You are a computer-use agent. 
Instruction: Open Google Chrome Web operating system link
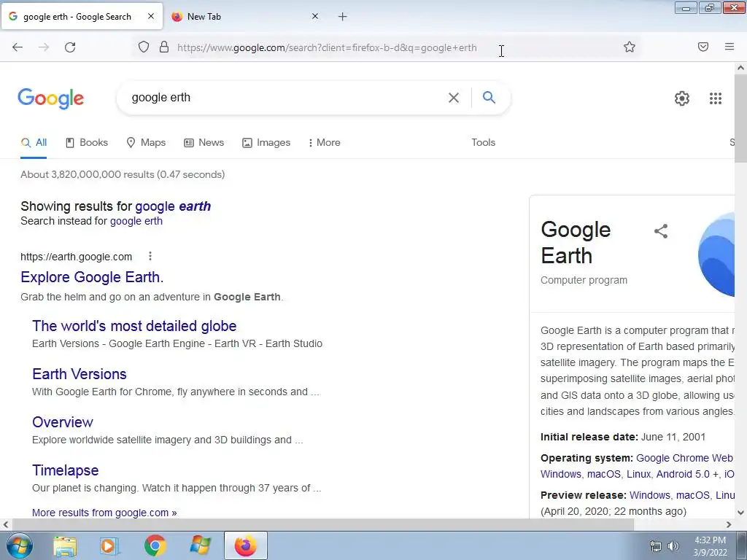pos(684,458)
